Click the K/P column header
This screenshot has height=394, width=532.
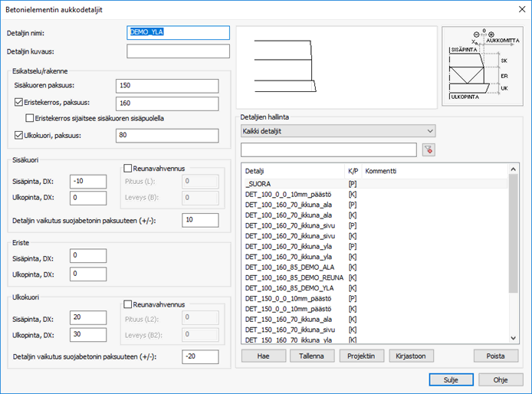click(353, 170)
